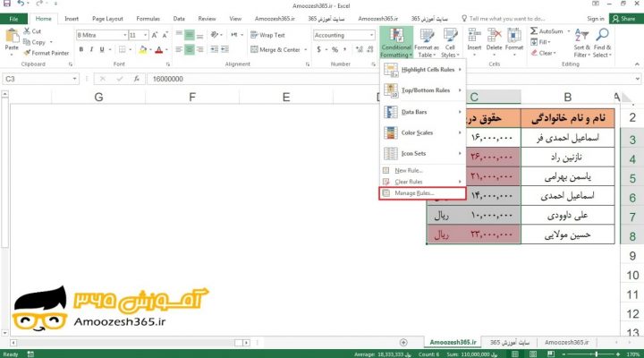This screenshot has width=644, height=358.
Task: Open Borders button in Font group
Action: click(x=123, y=50)
